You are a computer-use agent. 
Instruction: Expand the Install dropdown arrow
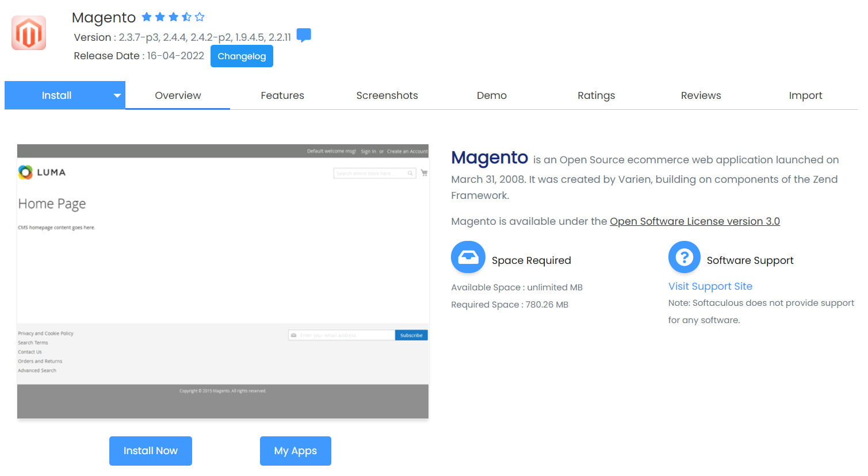point(117,95)
